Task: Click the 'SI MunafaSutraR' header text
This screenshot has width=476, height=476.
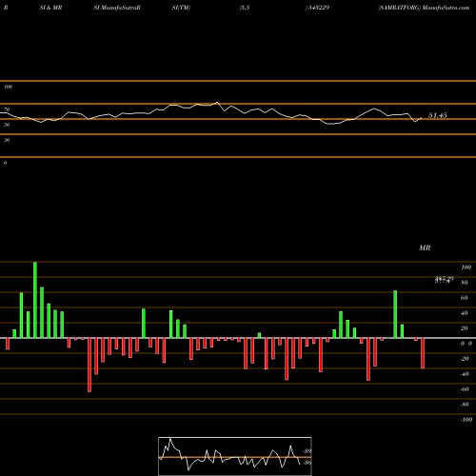Action: (117, 8)
